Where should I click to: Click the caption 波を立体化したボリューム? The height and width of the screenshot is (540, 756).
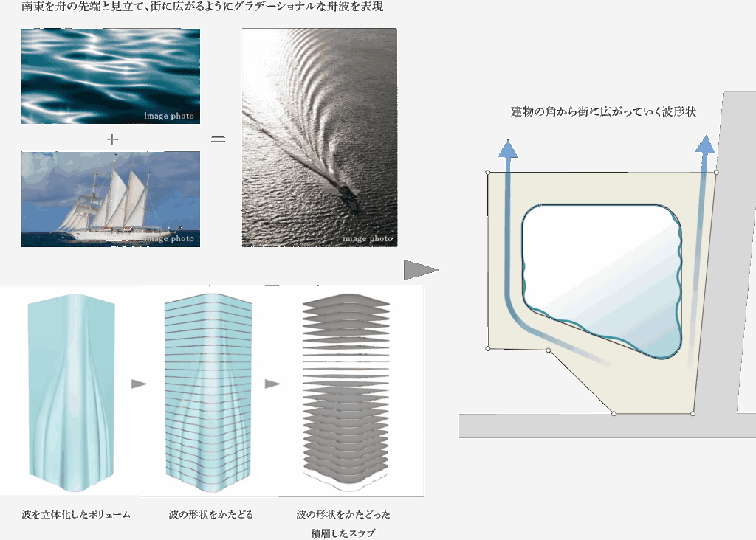pyautogui.click(x=76, y=514)
